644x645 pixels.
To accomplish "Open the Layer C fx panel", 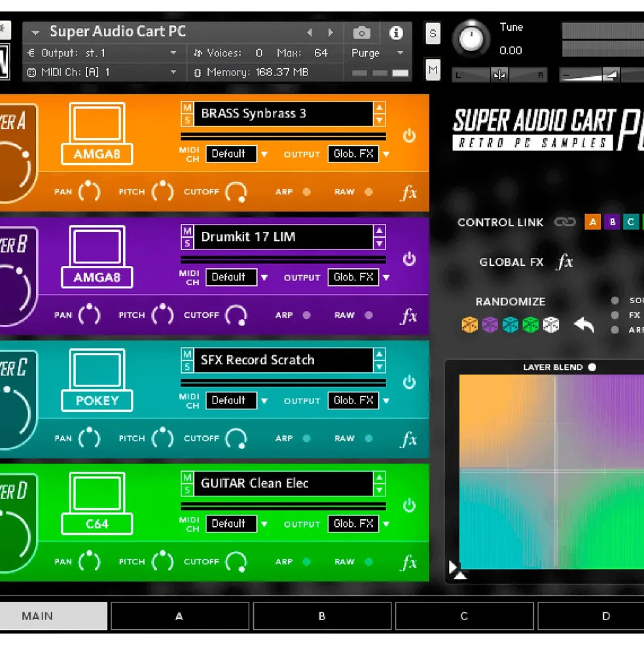I will click(x=408, y=439).
